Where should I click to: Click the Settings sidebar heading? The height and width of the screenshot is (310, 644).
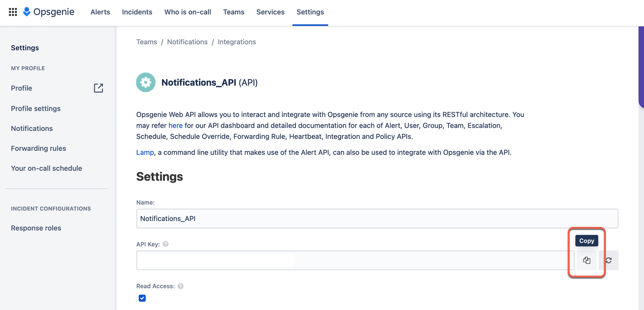tap(25, 48)
